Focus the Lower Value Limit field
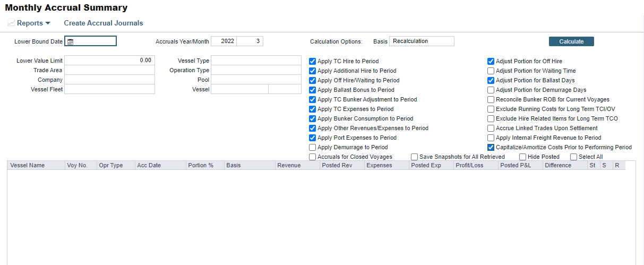The image size is (644, 265). tap(109, 61)
